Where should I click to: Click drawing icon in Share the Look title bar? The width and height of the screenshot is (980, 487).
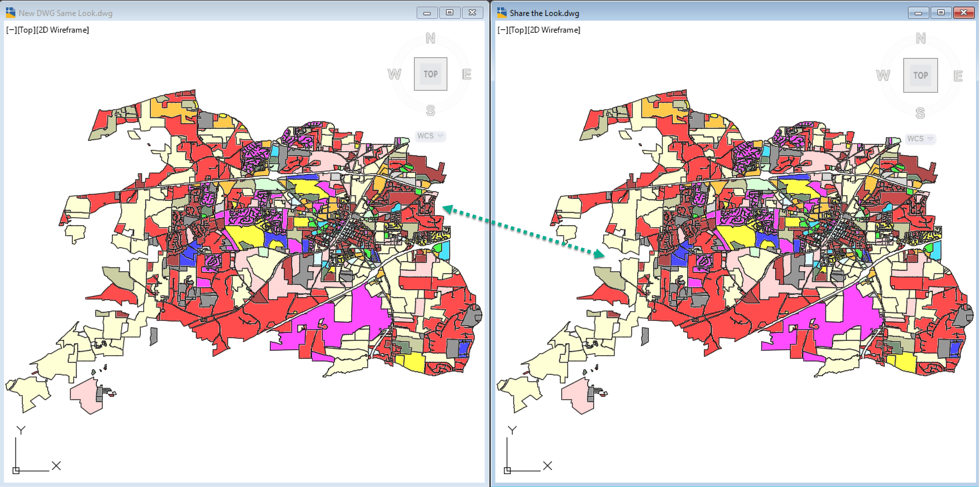point(502,13)
